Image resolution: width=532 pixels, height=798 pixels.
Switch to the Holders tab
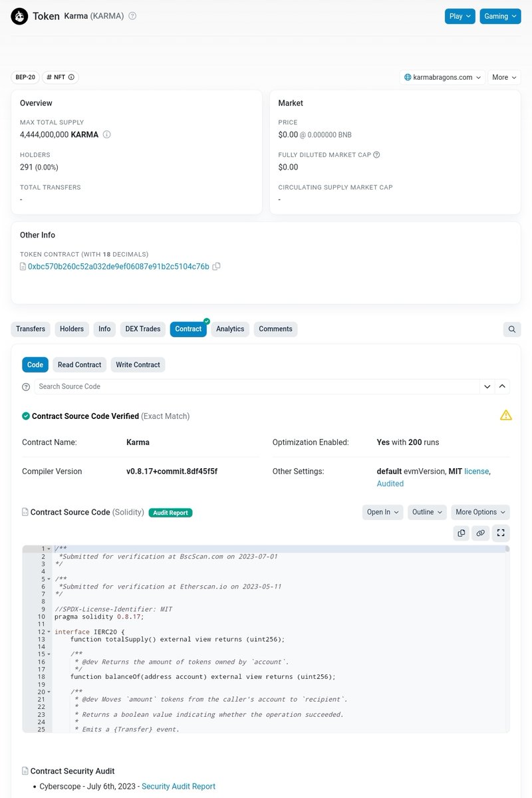point(72,329)
